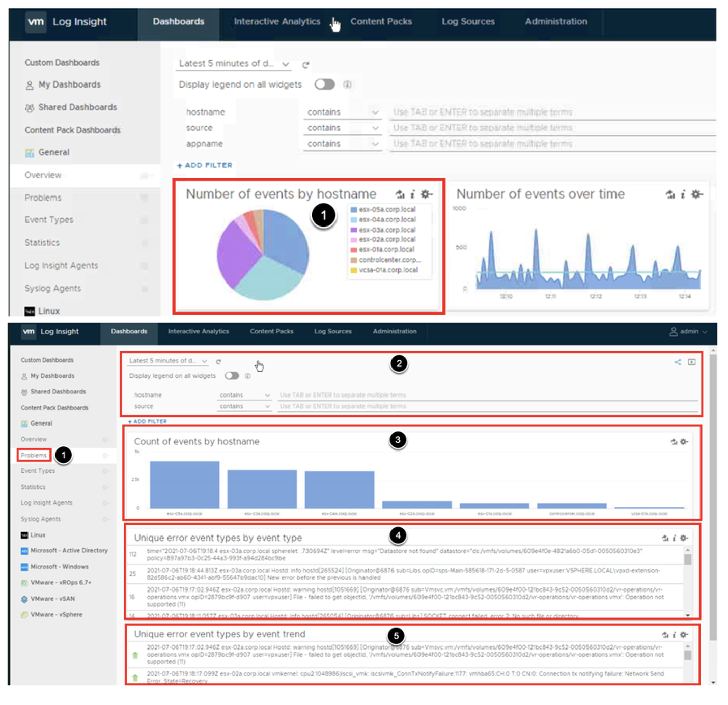The height and width of the screenshot is (705, 728).
Task: Show info for 'Number of events over time' widget
Action: [x=683, y=194]
